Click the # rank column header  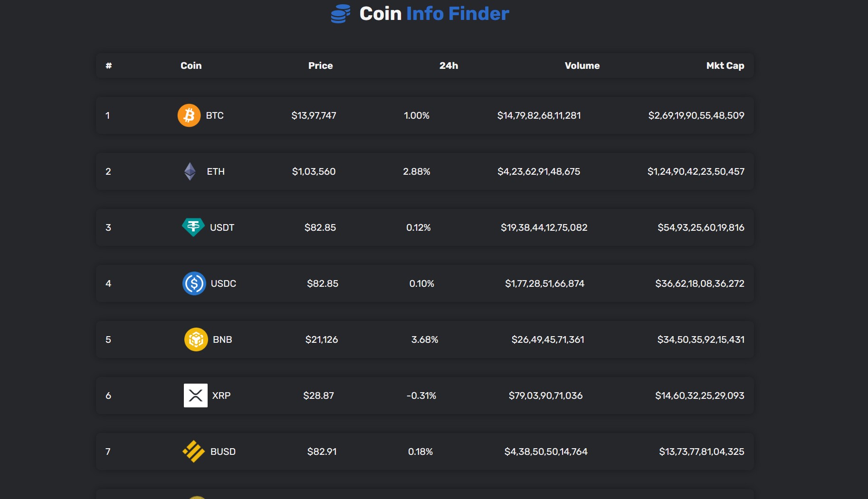point(109,66)
